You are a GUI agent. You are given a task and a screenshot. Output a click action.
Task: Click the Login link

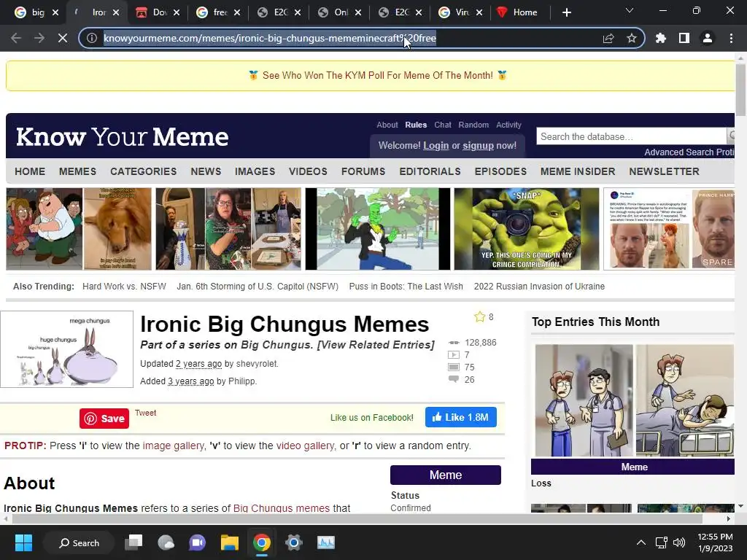coord(436,145)
